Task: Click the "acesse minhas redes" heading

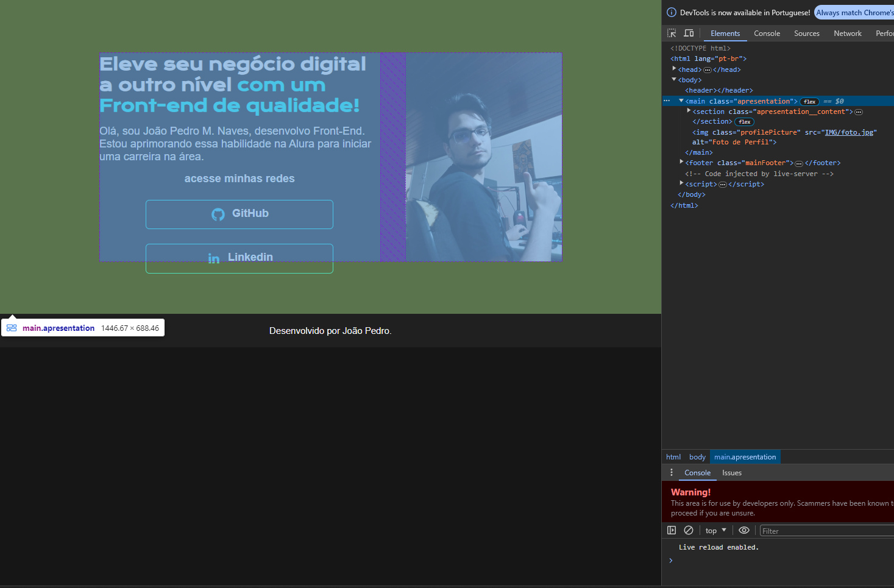Action: pyautogui.click(x=239, y=179)
